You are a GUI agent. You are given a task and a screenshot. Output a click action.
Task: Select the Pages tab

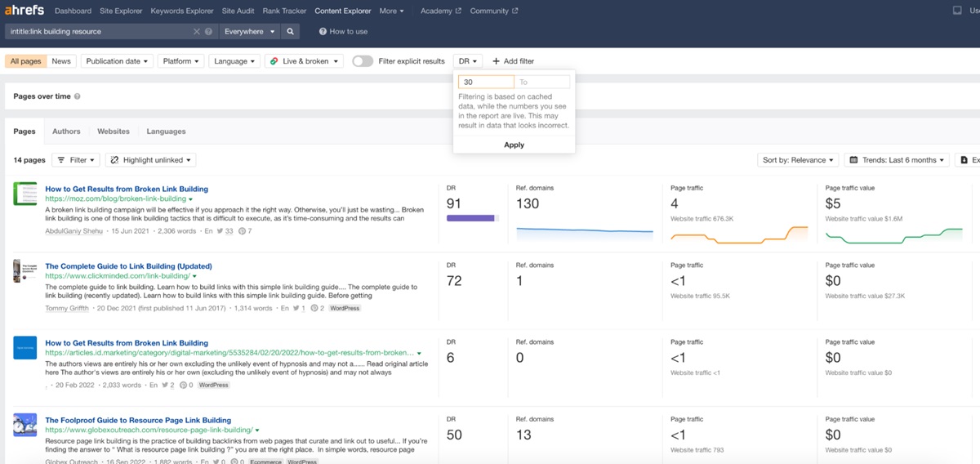pyautogui.click(x=24, y=131)
